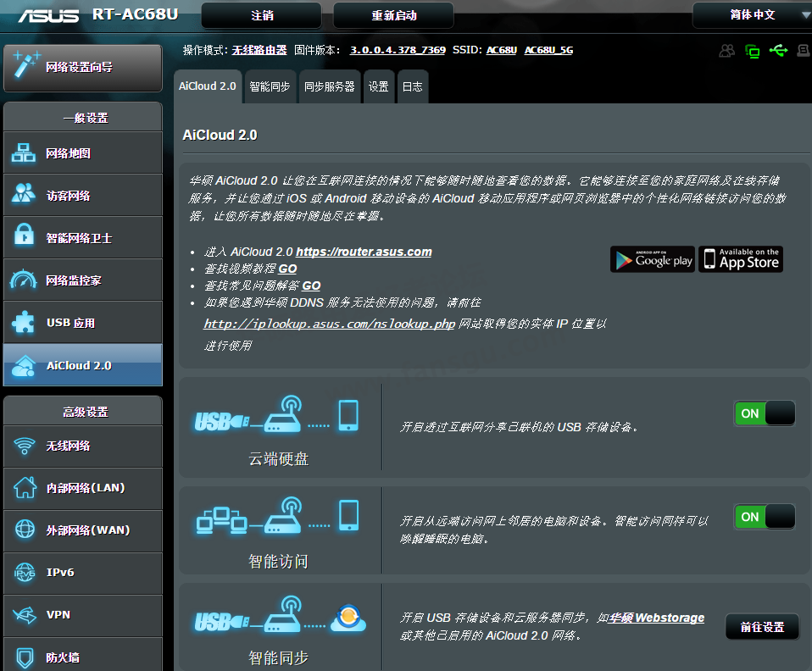Open the 简体中文 language dropdown
Viewport: 812px width, 671px height.
(x=753, y=15)
